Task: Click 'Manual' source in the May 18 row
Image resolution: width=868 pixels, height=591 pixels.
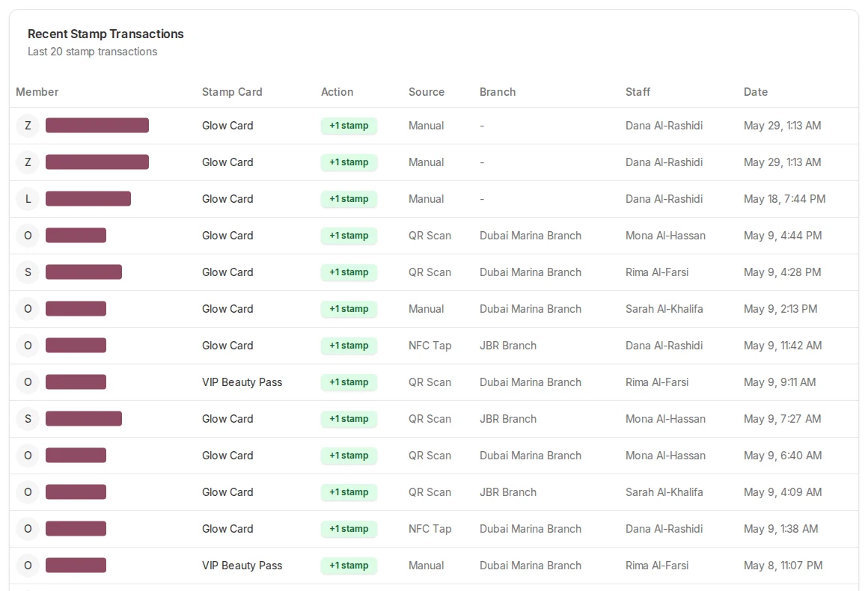Action: [x=427, y=199]
